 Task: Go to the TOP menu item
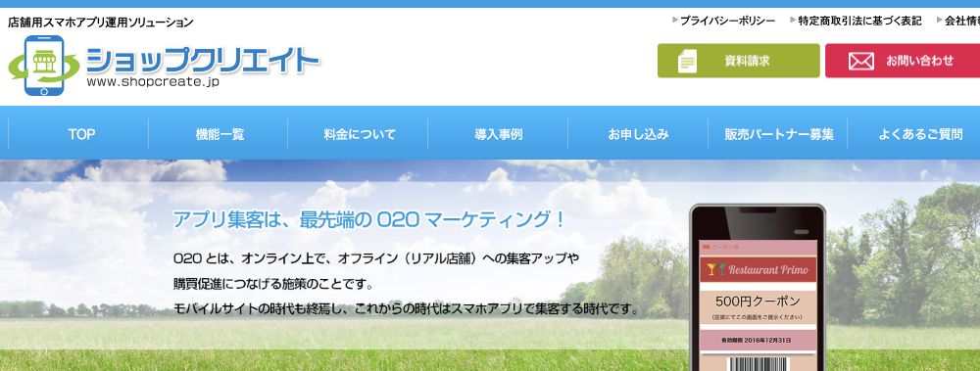81,134
